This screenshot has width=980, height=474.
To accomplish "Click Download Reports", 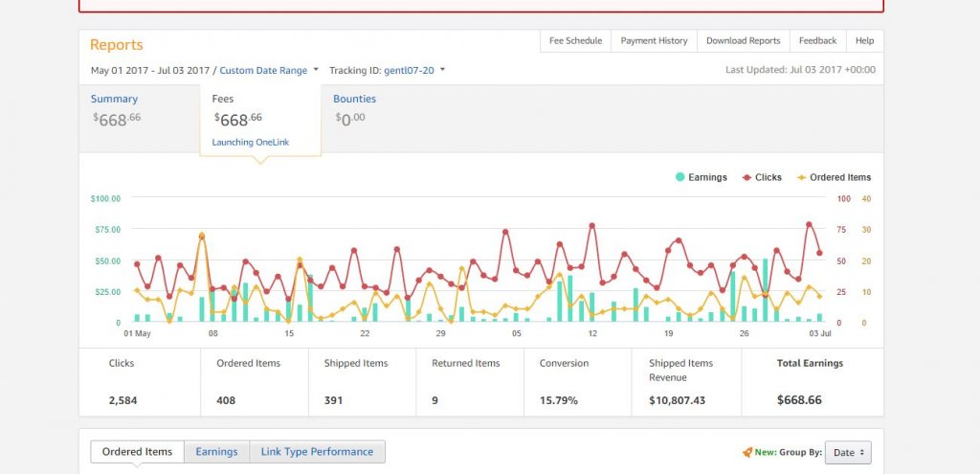I will 743,41.
